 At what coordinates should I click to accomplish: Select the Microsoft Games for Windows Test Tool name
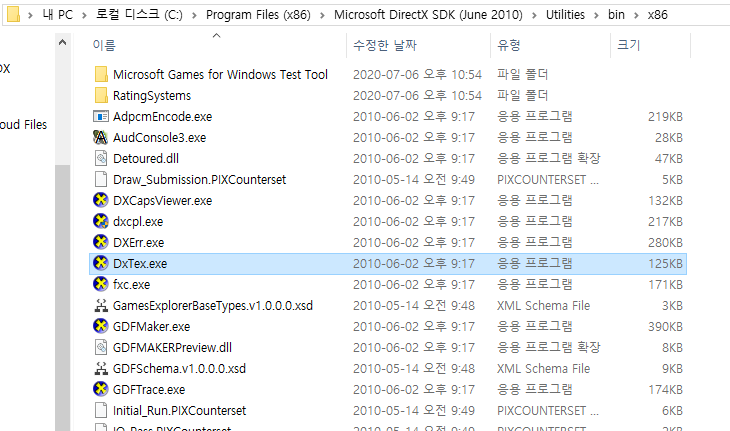click(221, 74)
